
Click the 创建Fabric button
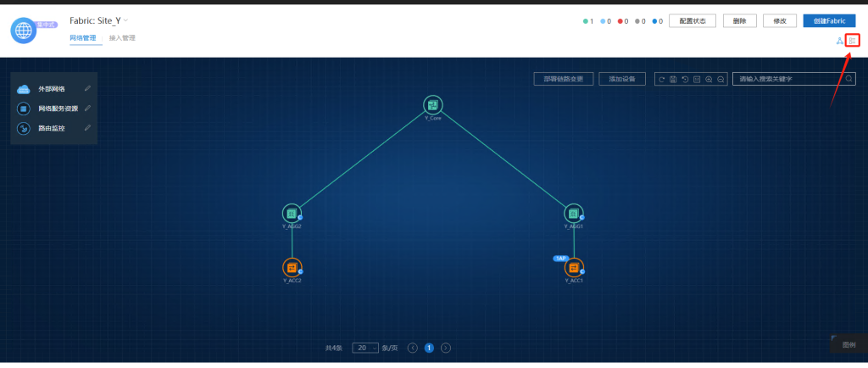(x=829, y=21)
